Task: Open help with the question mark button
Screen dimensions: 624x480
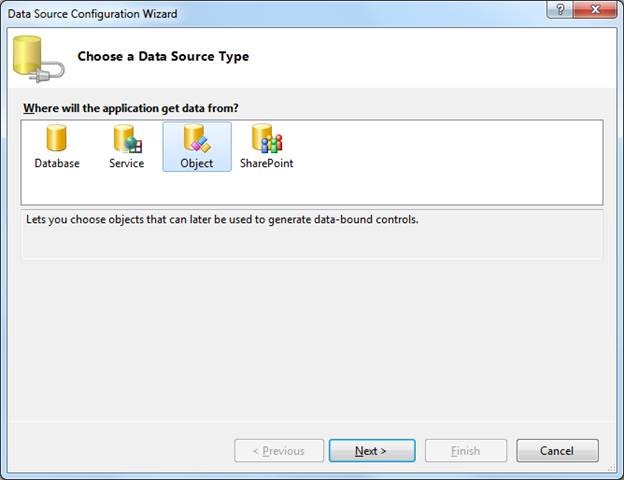Action: pyautogui.click(x=563, y=11)
